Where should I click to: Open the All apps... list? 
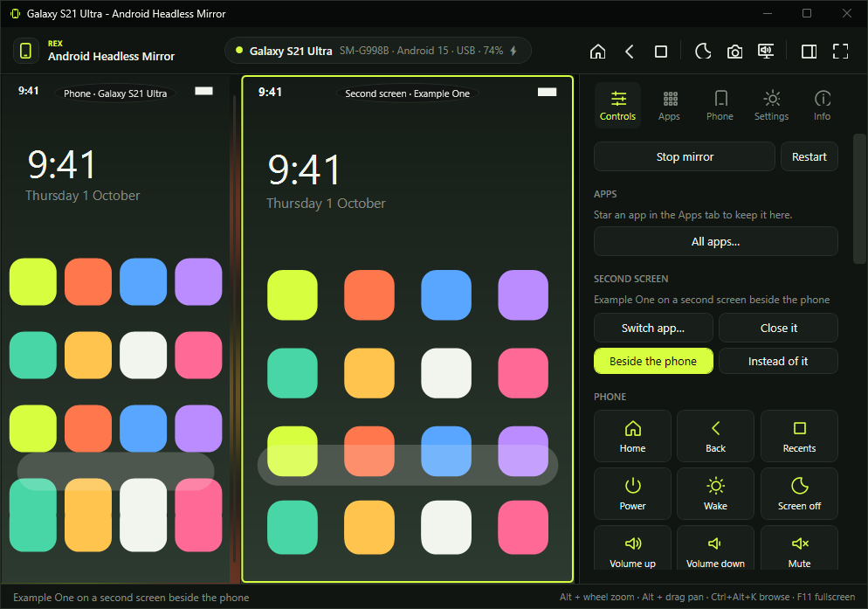pos(716,242)
